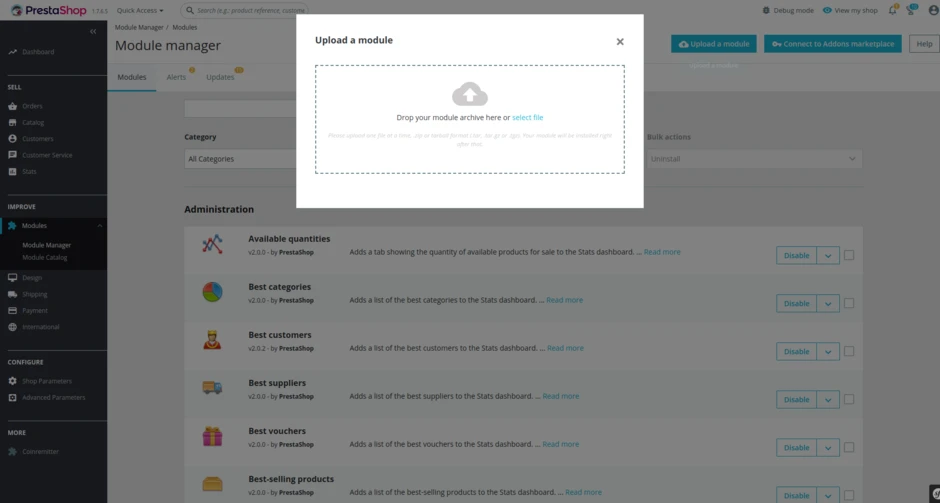Click Module Manager breadcrumb link
This screenshot has width=940, height=503.
coord(140,28)
